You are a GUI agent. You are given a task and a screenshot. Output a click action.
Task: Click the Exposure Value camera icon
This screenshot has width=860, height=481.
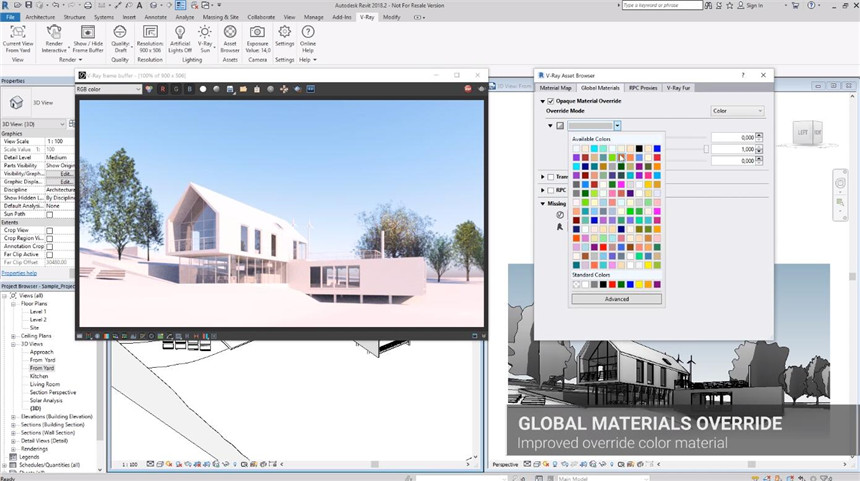[x=257, y=31]
